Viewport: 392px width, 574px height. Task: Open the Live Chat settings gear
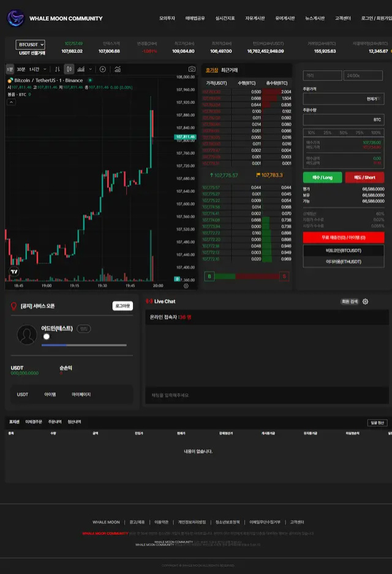(365, 301)
